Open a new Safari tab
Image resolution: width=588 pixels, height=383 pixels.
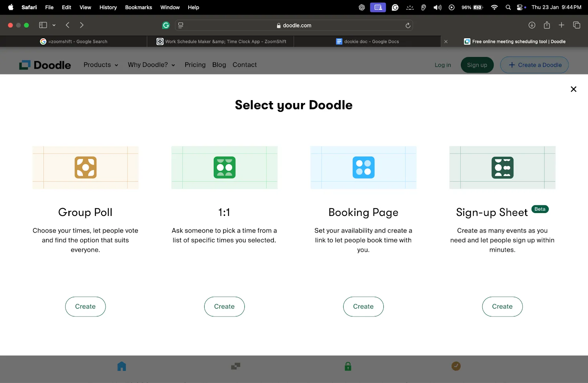(x=562, y=25)
